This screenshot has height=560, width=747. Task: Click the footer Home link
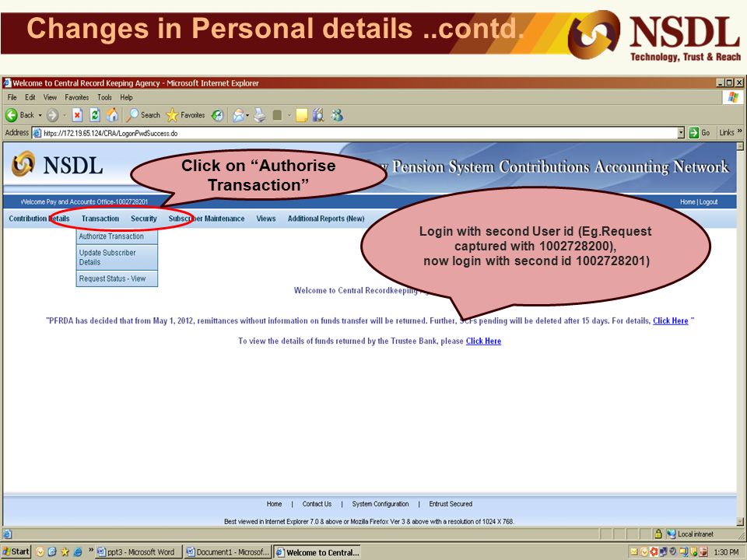(274, 504)
